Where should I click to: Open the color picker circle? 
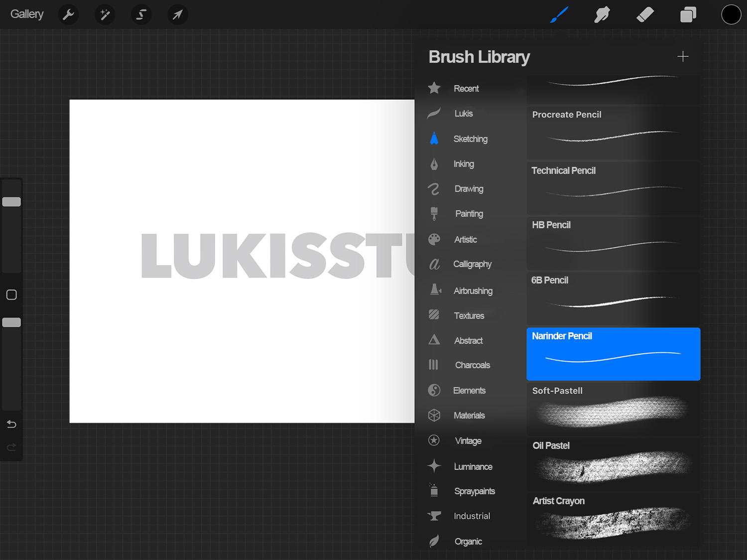click(x=731, y=14)
